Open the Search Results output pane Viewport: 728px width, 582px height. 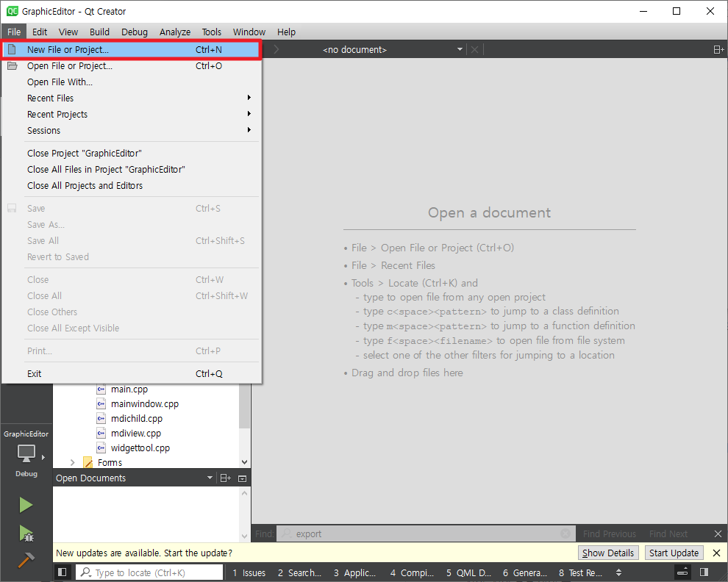pos(299,572)
